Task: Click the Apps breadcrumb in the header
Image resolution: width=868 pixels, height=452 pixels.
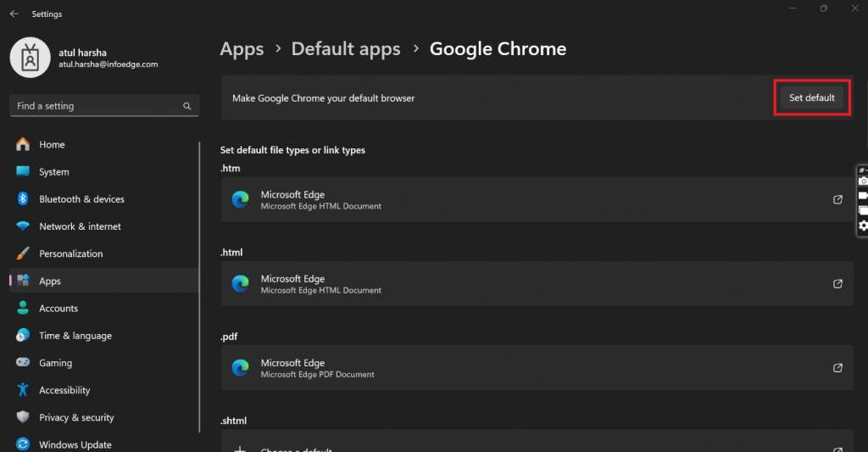Action: tap(242, 49)
